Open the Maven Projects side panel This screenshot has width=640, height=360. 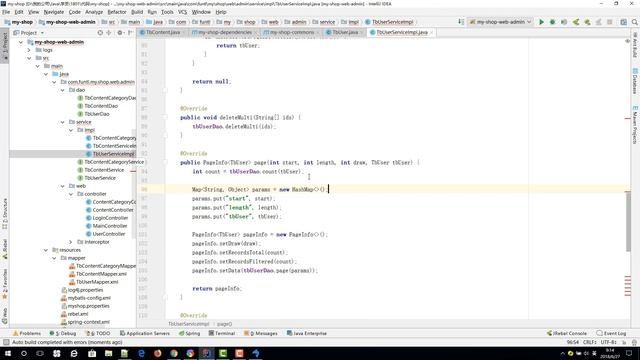click(x=635, y=125)
